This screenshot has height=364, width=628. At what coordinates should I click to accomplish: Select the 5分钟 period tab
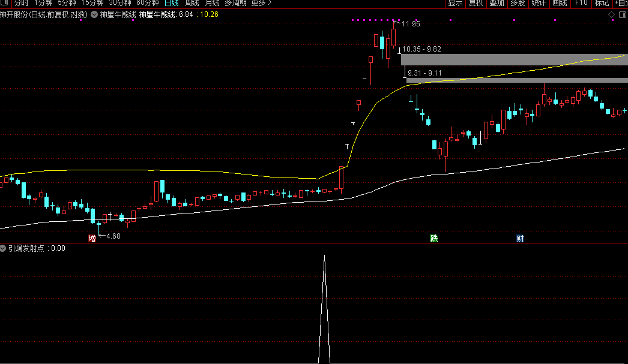coord(67,3)
